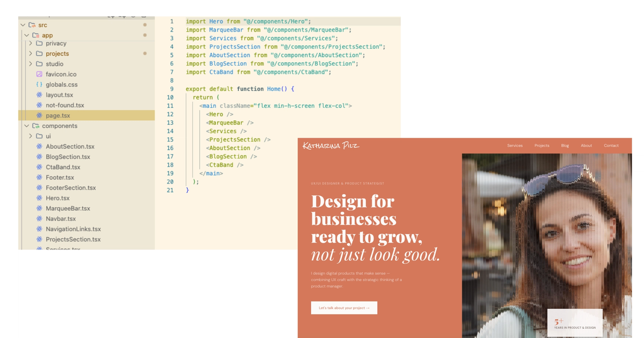Click the React icon beside CtaBand.tsx
The height and width of the screenshot is (338, 644).
[39, 167]
